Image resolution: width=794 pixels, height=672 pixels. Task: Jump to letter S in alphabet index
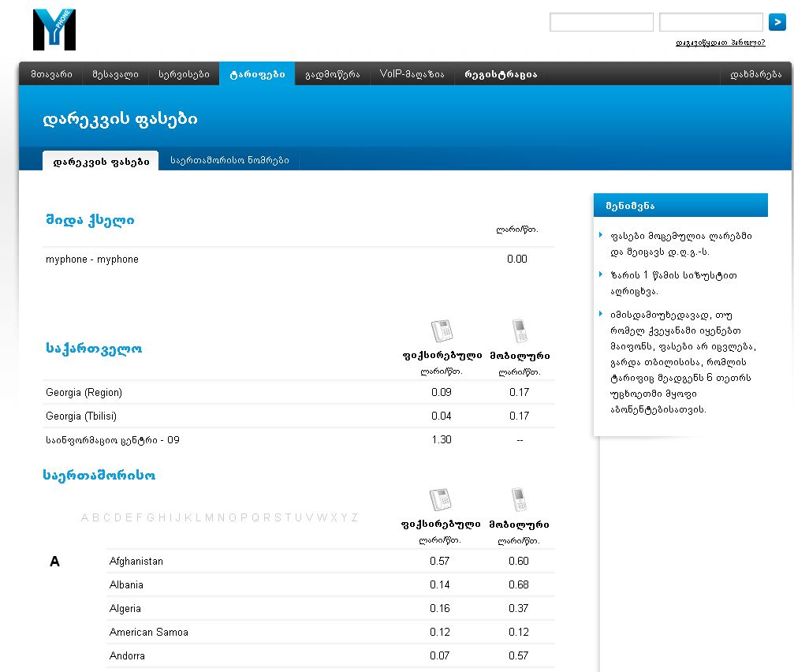278,517
